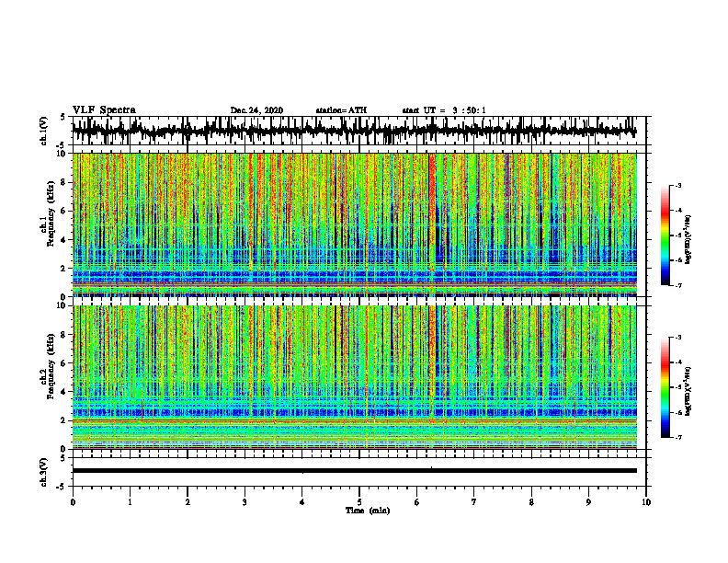Click the "Time (min)" axis title
The image size is (728, 563).
368,511
